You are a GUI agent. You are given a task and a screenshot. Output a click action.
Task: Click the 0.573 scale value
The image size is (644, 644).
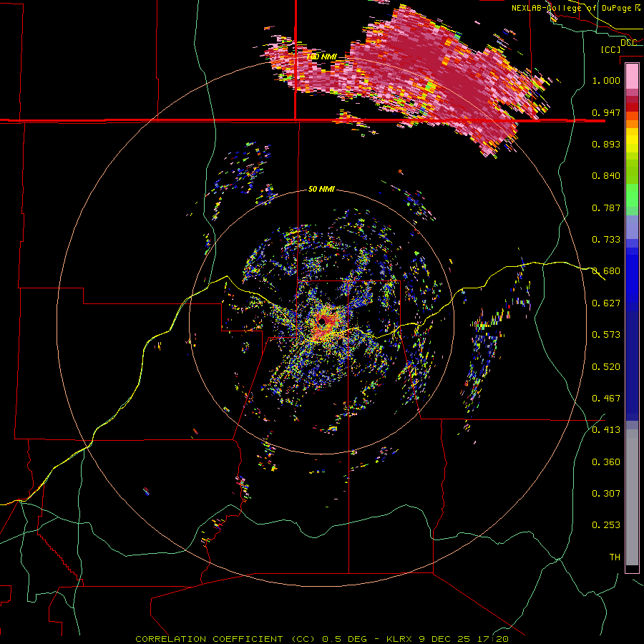click(x=606, y=335)
